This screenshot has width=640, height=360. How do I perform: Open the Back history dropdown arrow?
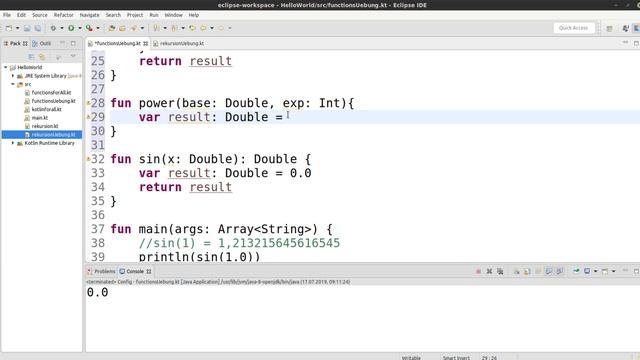tap(211, 28)
